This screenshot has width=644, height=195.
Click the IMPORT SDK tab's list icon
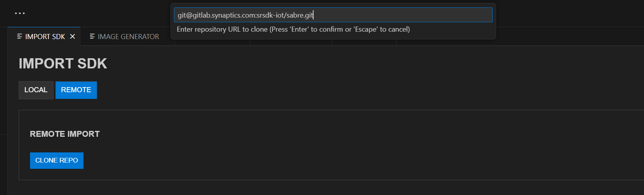point(20,36)
